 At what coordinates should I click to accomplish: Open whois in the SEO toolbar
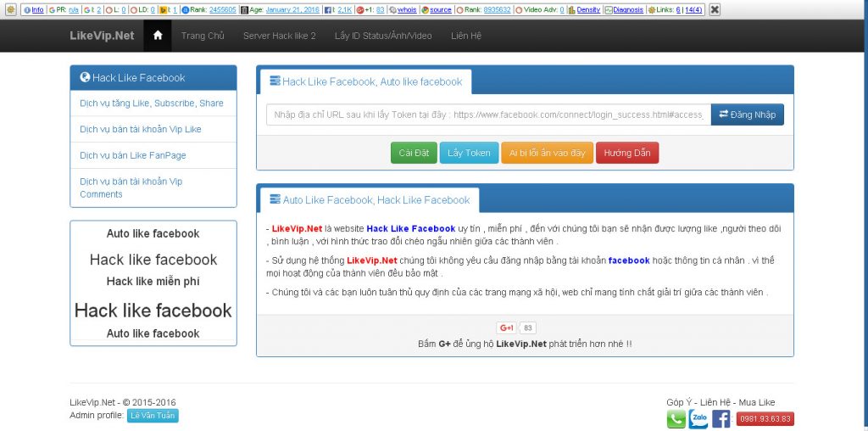(x=406, y=9)
